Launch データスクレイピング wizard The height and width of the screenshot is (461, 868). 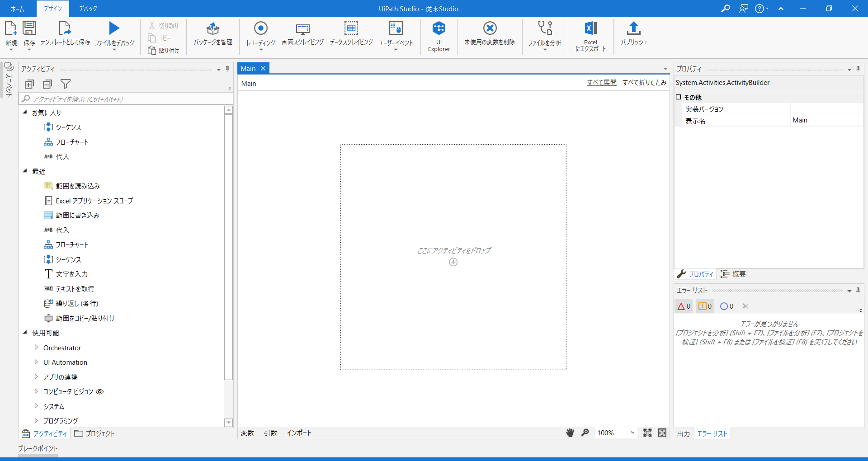(x=351, y=36)
